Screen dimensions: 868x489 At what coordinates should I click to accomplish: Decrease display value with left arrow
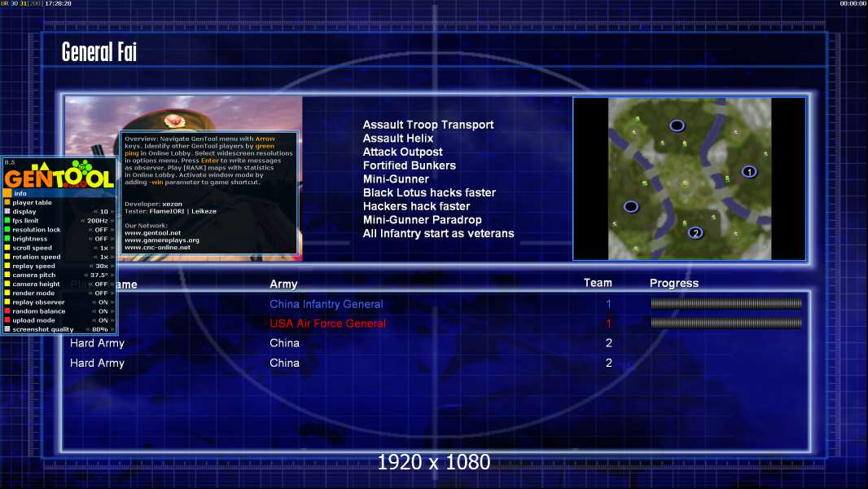pyautogui.click(x=96, y=212)
